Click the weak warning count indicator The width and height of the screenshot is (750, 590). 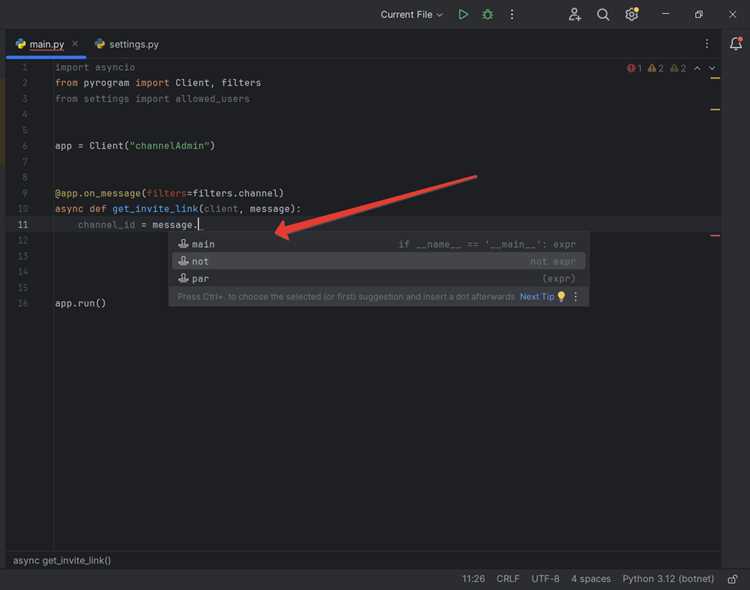[678, 68]
